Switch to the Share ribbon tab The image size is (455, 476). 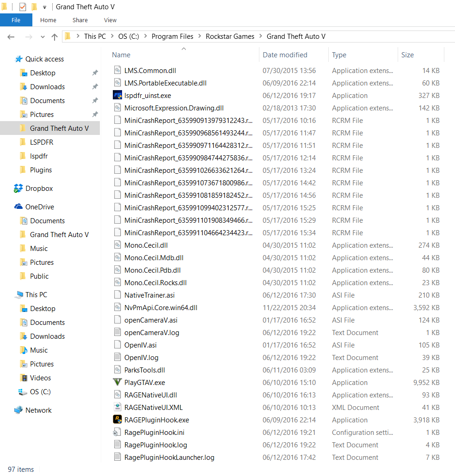[80, 20]
